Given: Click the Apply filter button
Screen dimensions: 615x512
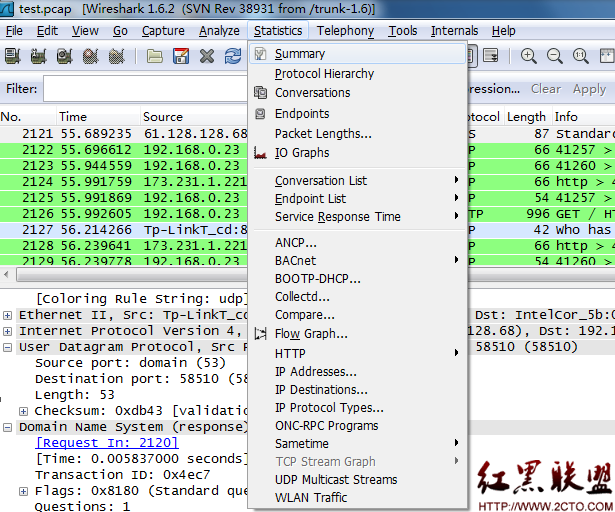Looking at the screenshot, I should [589, 89].
